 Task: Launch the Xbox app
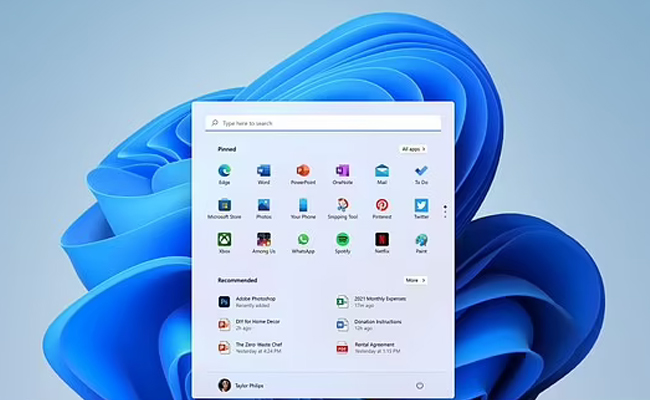224,243
